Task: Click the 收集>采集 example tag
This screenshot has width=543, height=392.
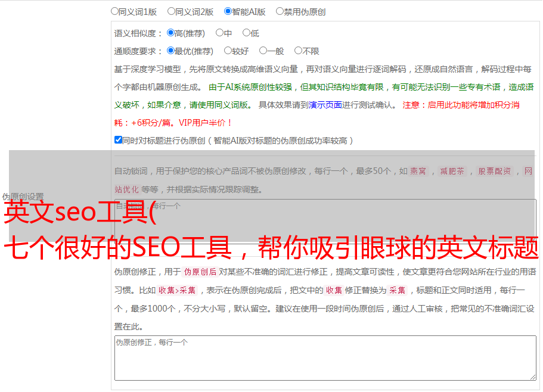Action: point(177,290)
